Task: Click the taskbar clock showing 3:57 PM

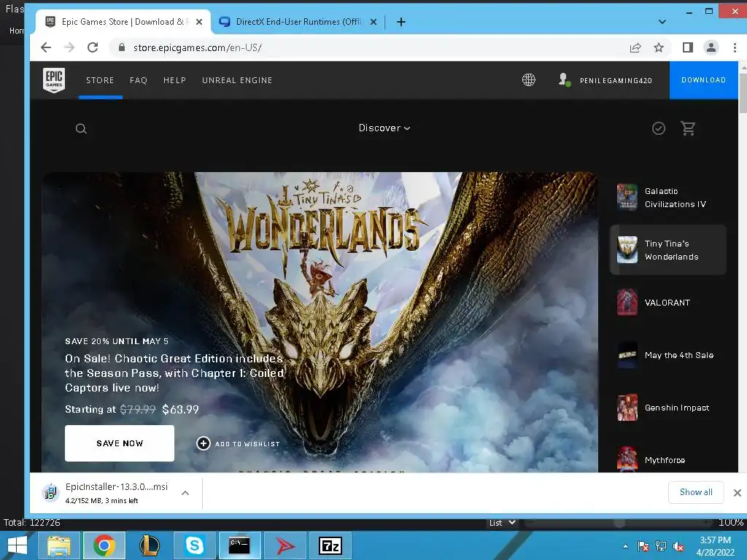Action: (715, 546)
